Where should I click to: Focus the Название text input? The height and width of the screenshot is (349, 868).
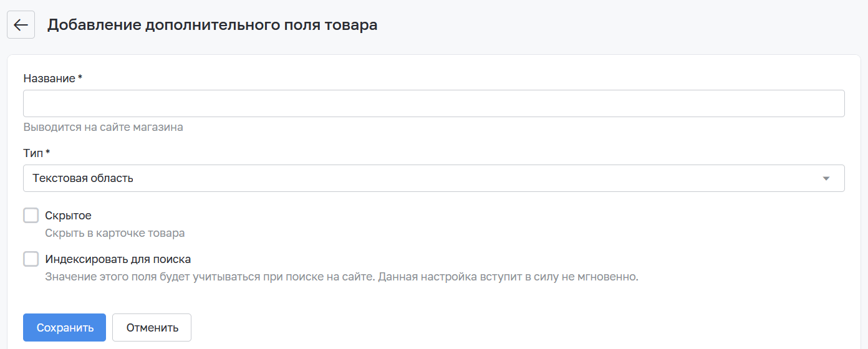(434, 103)
